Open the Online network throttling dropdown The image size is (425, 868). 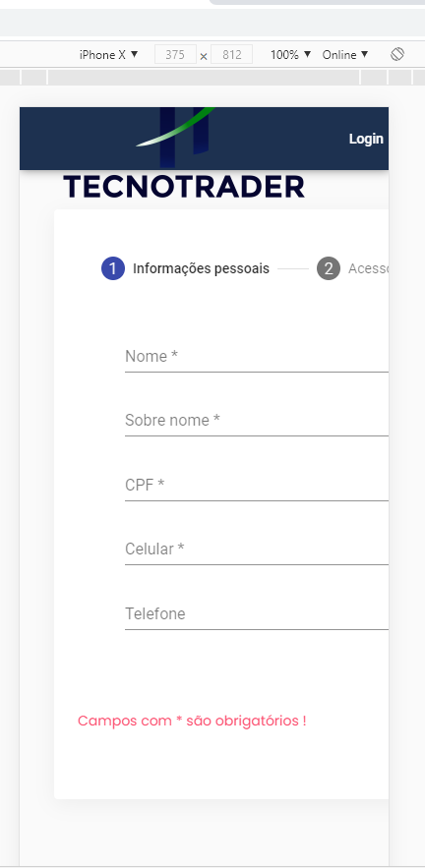[345, 54]
